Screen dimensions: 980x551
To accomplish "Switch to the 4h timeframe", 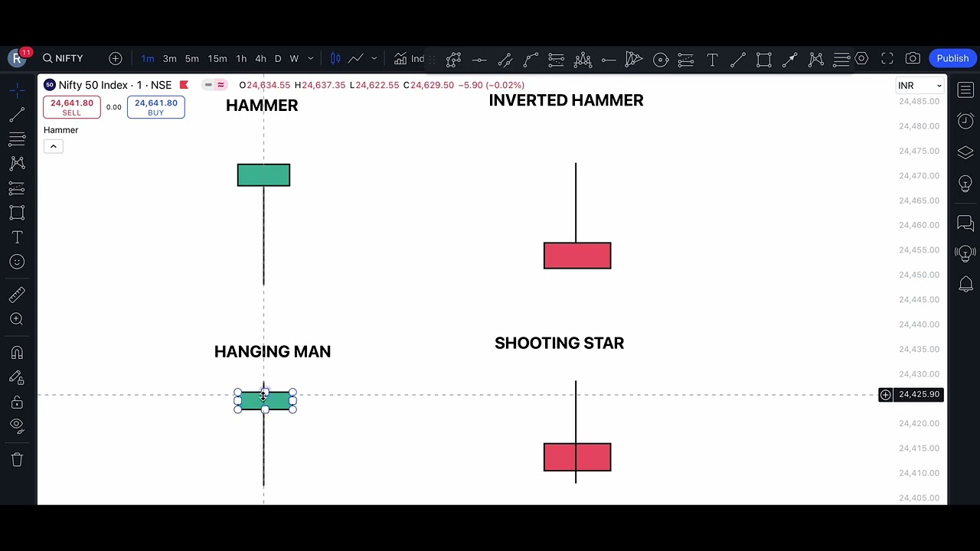I will [x=261, y=59].
